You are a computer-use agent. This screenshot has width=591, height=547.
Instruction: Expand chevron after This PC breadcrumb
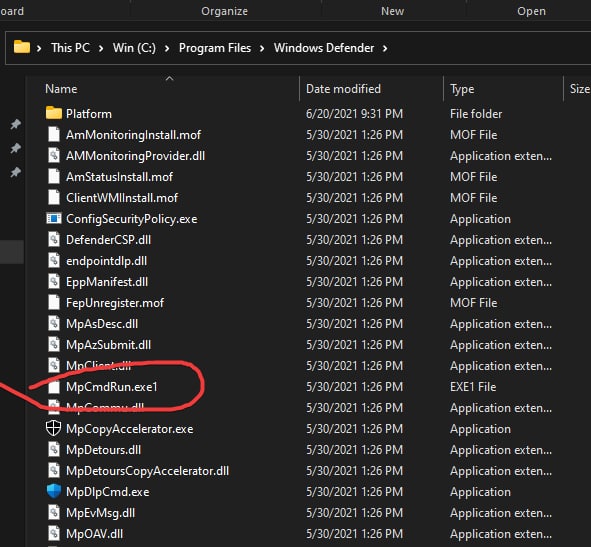(x=101, y=48)
